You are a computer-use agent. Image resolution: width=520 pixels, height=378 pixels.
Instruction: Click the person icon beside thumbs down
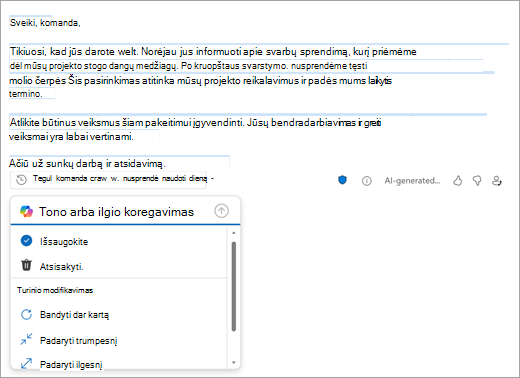(497, 181)
